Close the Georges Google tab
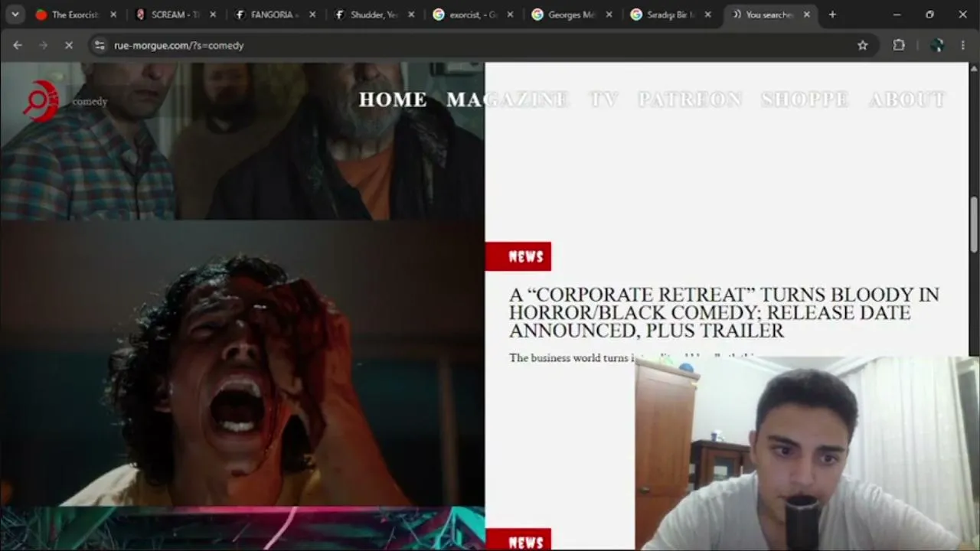980x551 pixels. [x=609, y=15]
